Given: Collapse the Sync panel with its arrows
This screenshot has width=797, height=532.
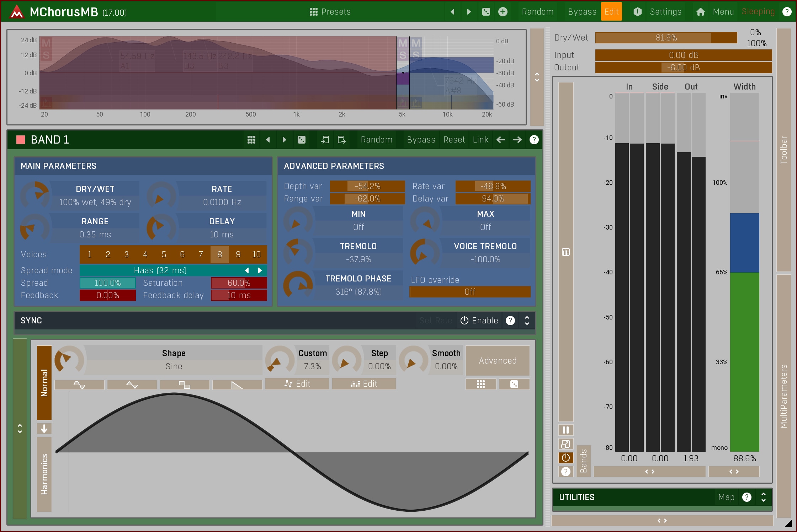Looking at the screenshot, I should coord(527,321).
